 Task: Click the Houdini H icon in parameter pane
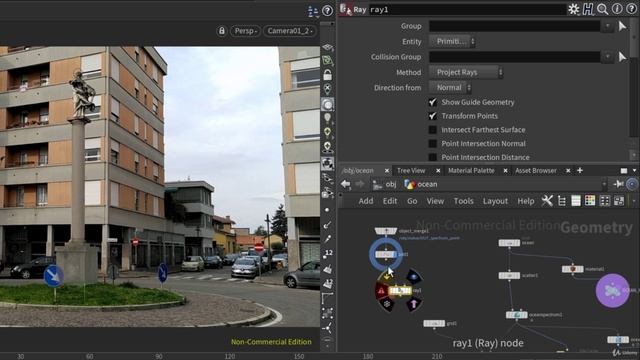click(x=588, y=9)
